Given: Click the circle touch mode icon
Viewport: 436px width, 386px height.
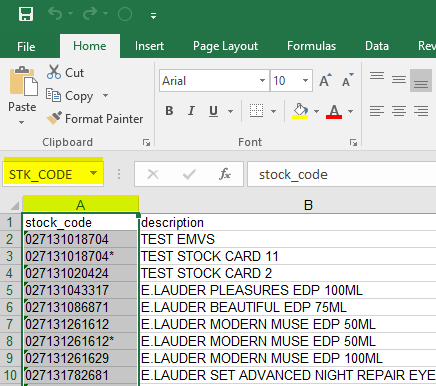Looking at the screenshot, I should coord(125,14).
